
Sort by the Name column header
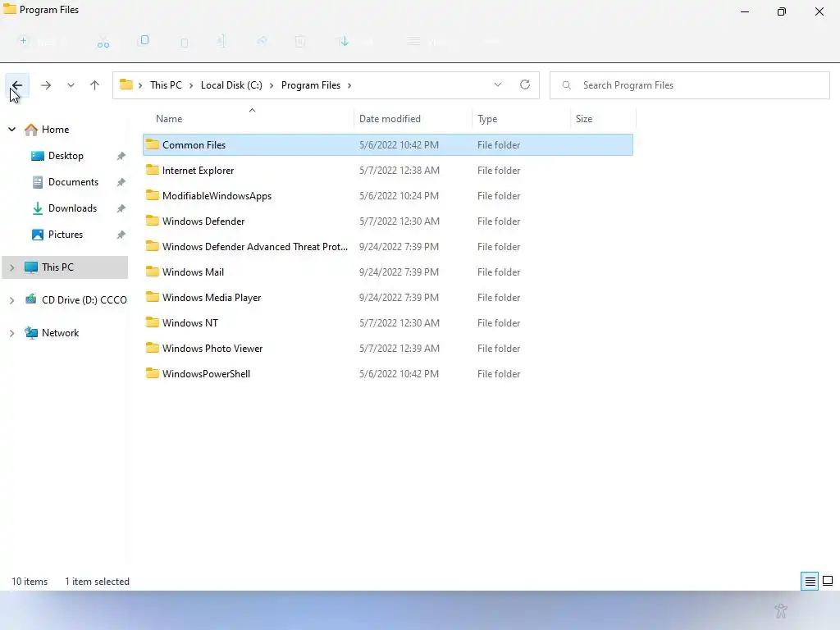pos(169,119)
